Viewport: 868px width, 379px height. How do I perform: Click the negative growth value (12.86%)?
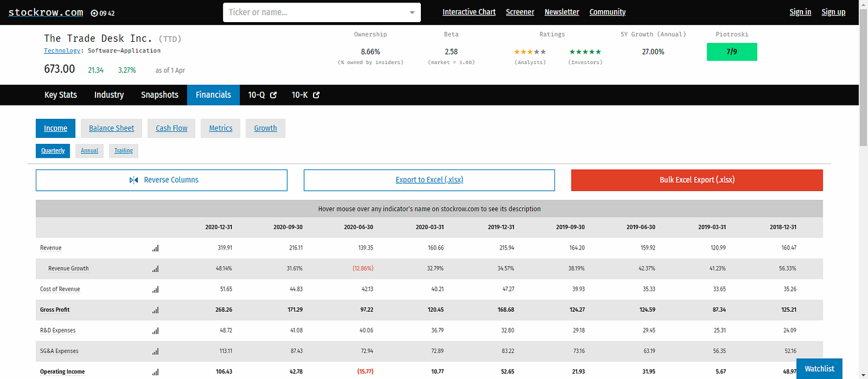[x=362, y=269]
